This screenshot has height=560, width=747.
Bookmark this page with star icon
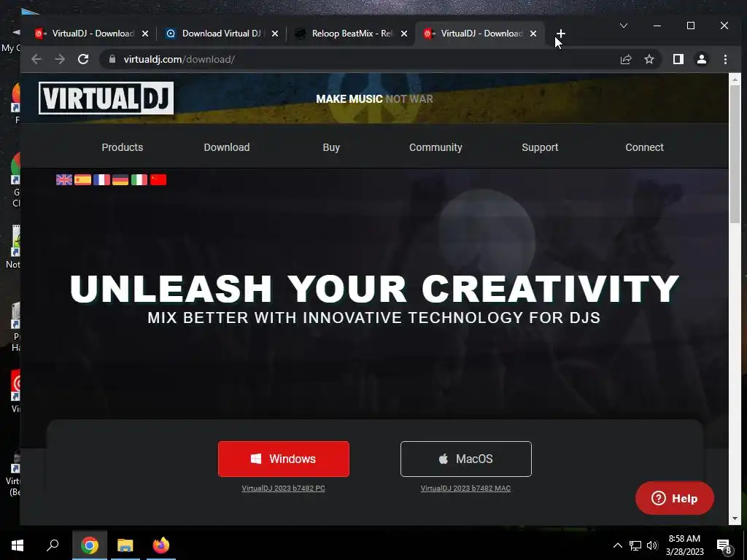click(x=649, y=59)
